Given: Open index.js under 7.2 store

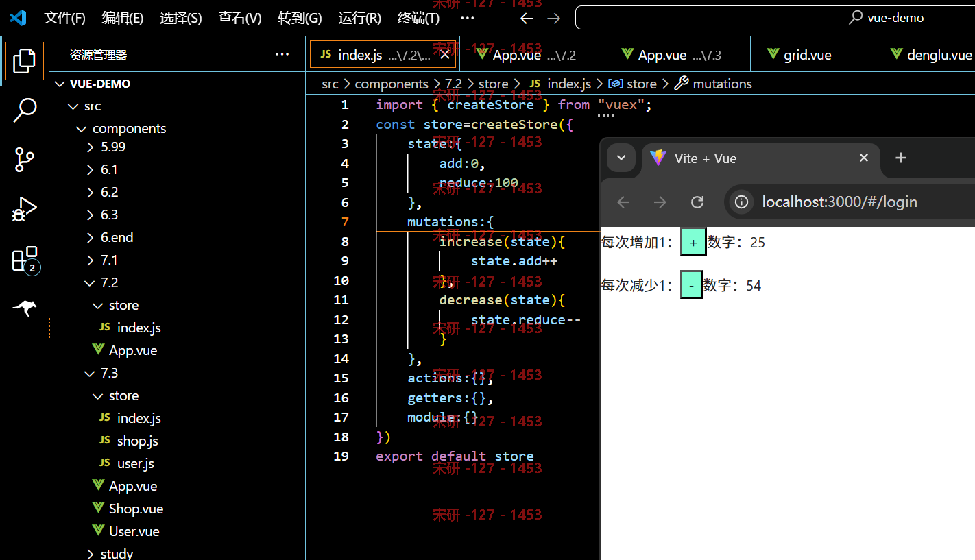Looking at the screenshot, I should click(x=177, y=328).
